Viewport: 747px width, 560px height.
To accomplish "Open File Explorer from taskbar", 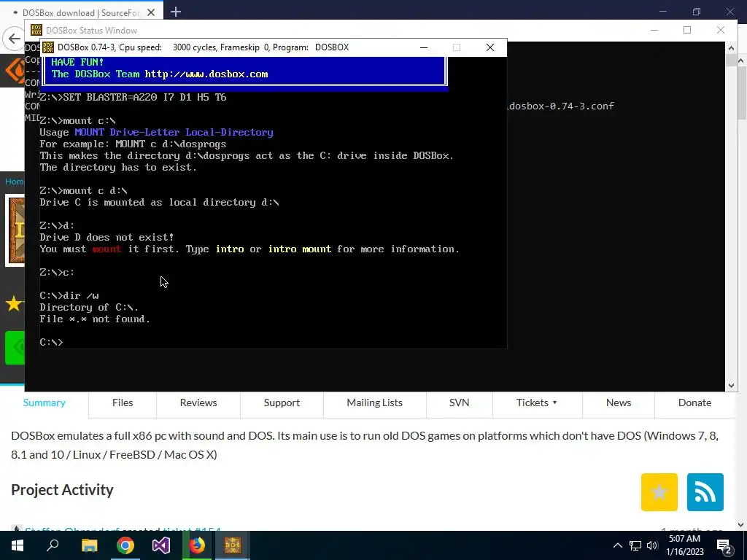I will click(x=89, y=545).
